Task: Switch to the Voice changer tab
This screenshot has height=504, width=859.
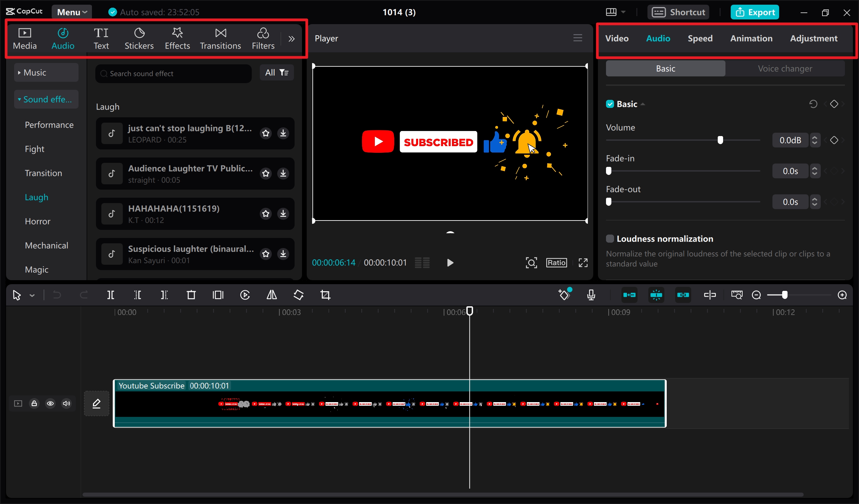Action: tap(785, 68)
